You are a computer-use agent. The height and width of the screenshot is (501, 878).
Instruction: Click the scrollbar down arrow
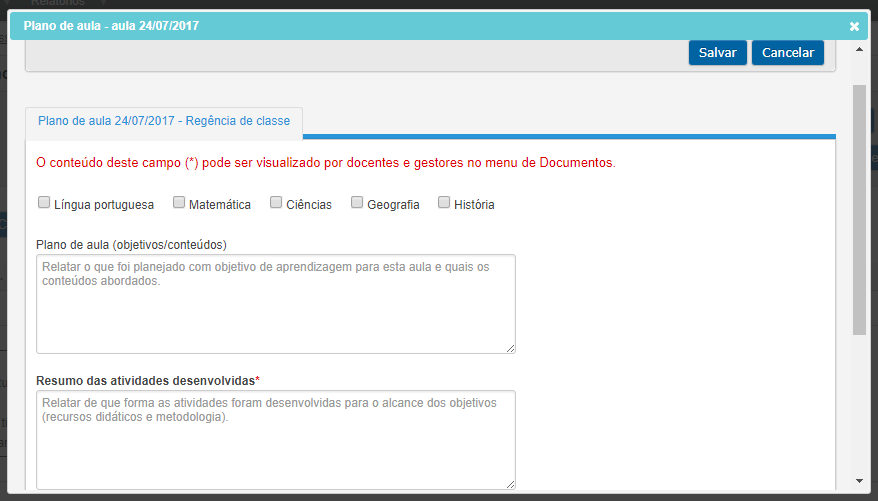click(859, 481)
